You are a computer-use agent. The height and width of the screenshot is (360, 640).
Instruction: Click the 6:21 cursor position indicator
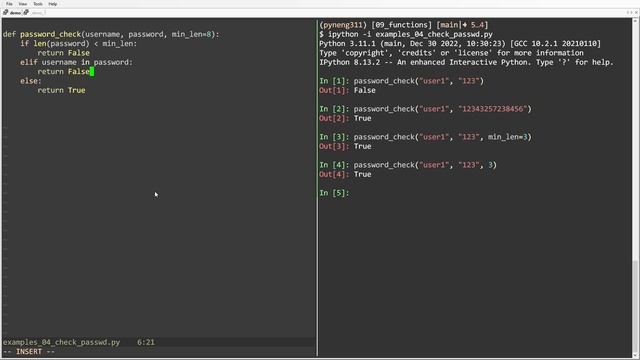coord(146,342)
